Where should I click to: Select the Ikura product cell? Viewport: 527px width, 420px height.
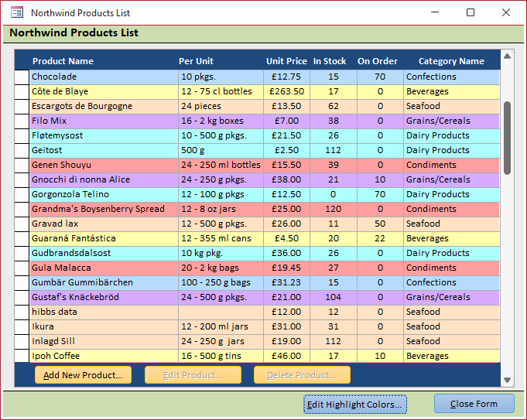[x=104, y=327]
